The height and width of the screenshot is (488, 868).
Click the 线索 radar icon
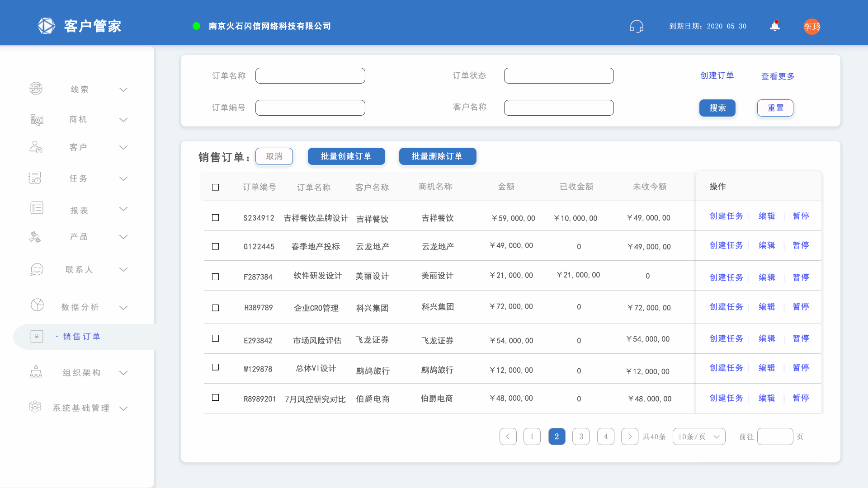36,89
